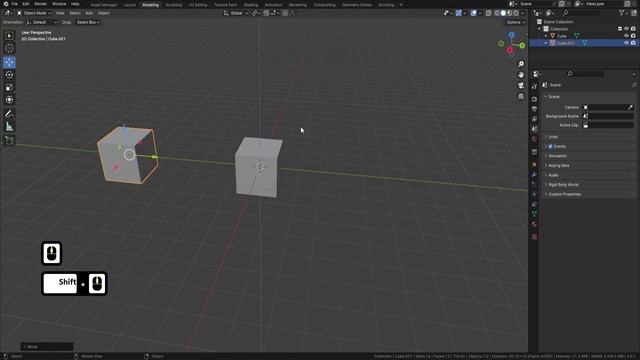
Task: Open the Render menu
Action: [x=40, y=4]
